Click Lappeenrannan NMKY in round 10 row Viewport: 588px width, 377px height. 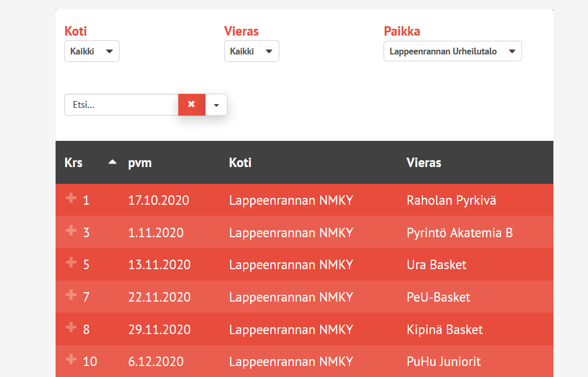click(291, 362)
